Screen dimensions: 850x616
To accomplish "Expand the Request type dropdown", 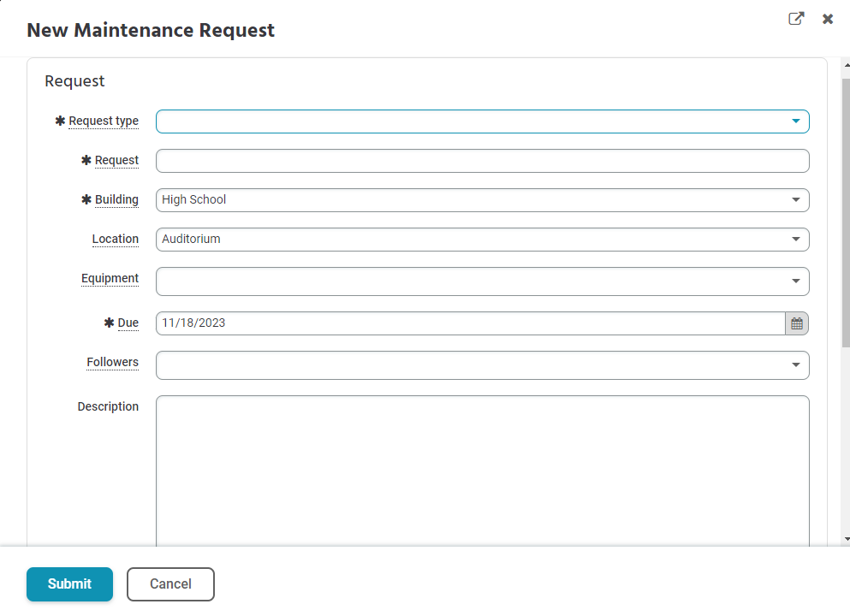I will (796, 121).
